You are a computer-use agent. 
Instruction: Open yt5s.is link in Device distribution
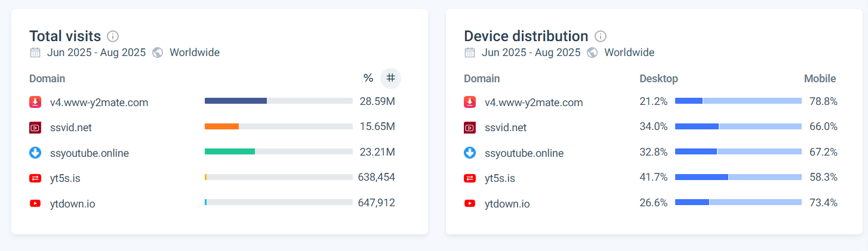(500, 178)
